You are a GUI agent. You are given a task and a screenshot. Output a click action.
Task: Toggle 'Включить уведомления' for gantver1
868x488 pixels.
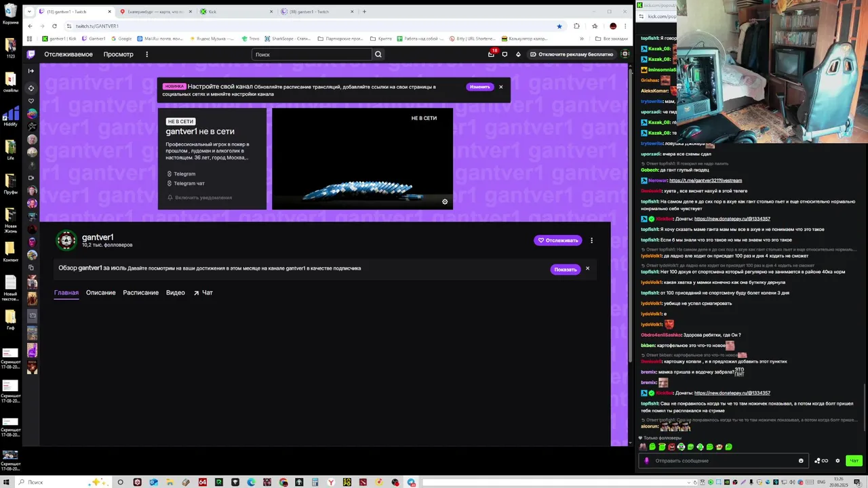(x=199, y=197)
